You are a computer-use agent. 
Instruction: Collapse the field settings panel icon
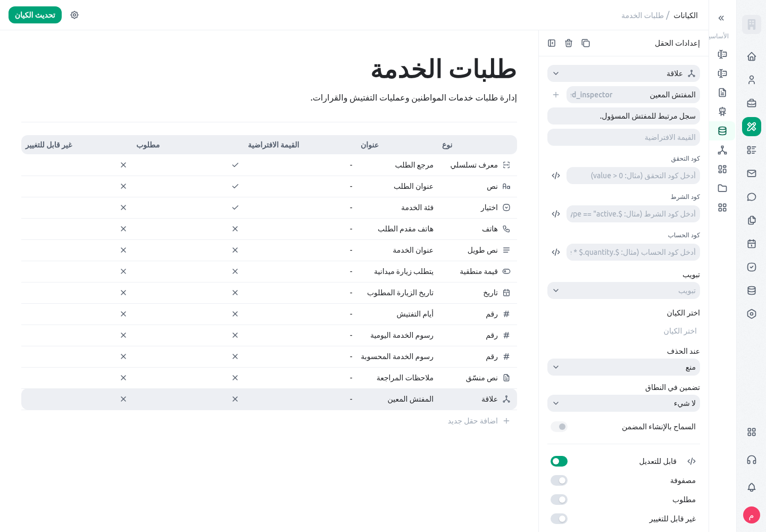[552, 43]
